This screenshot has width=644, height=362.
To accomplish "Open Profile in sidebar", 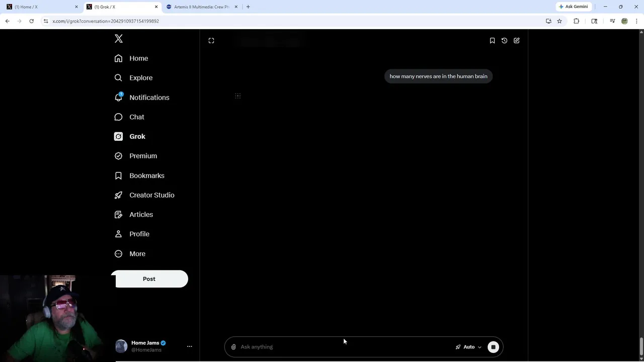I will coord(132,234).
